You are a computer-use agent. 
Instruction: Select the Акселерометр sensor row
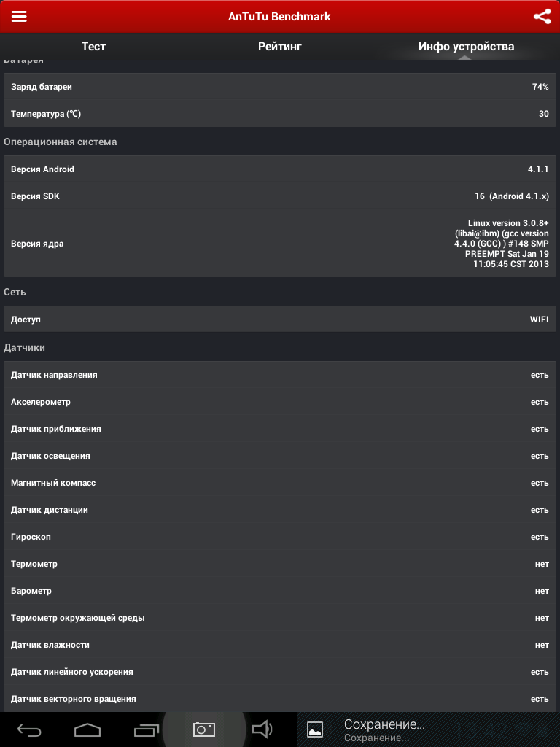click(x=280, y=402)
